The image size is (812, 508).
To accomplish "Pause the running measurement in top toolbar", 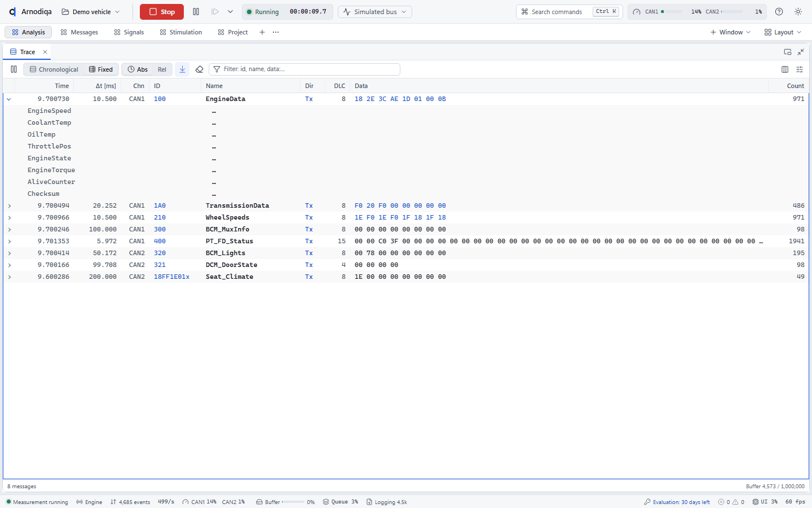I will coord(196,12).
